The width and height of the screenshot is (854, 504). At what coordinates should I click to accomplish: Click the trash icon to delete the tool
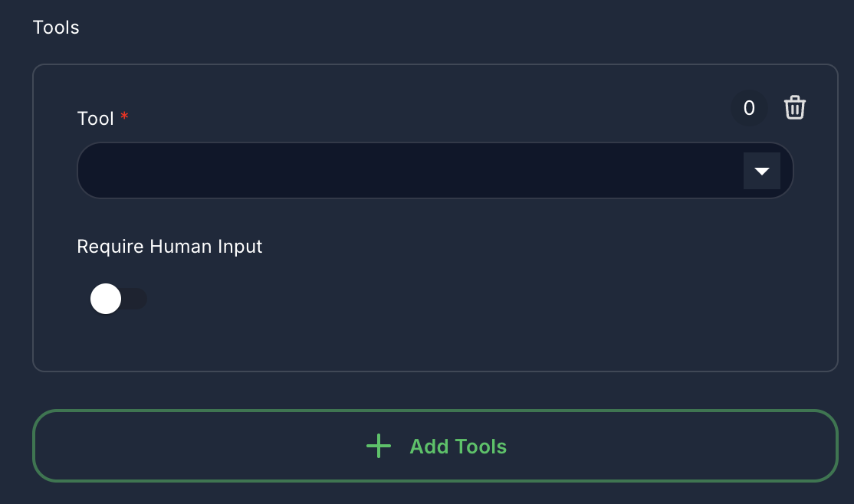795,108
